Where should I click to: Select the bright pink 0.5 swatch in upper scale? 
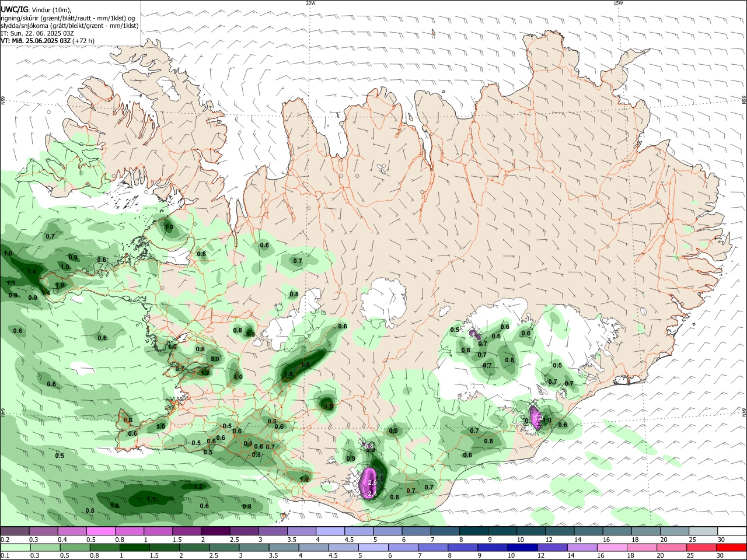[102, 531]
